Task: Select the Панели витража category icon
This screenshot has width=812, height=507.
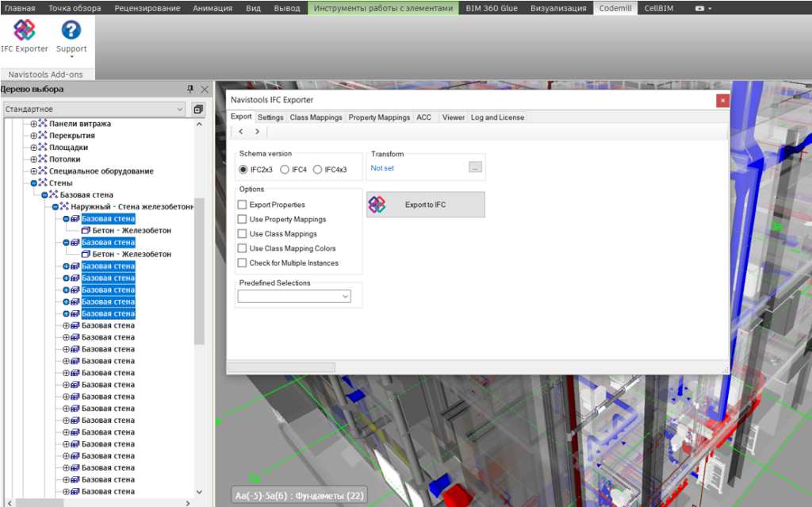Action: (43, 124)
